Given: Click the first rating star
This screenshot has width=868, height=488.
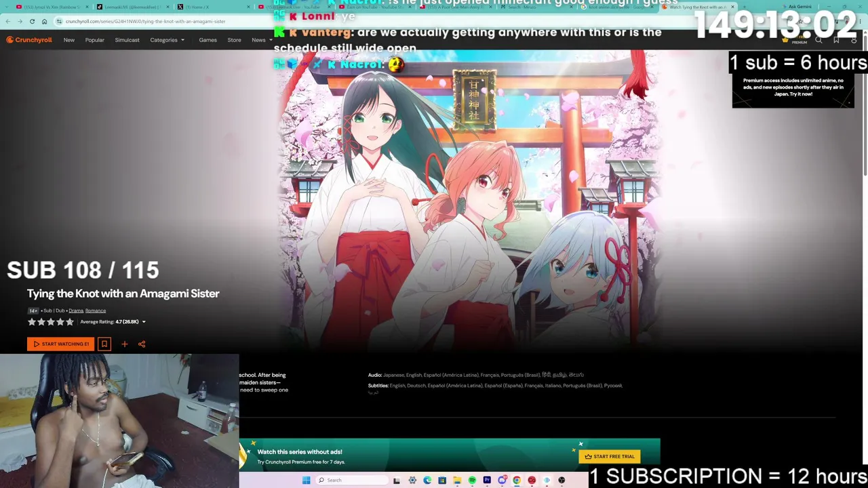Looking at the screenshot, I should click(x=31, y=322).
